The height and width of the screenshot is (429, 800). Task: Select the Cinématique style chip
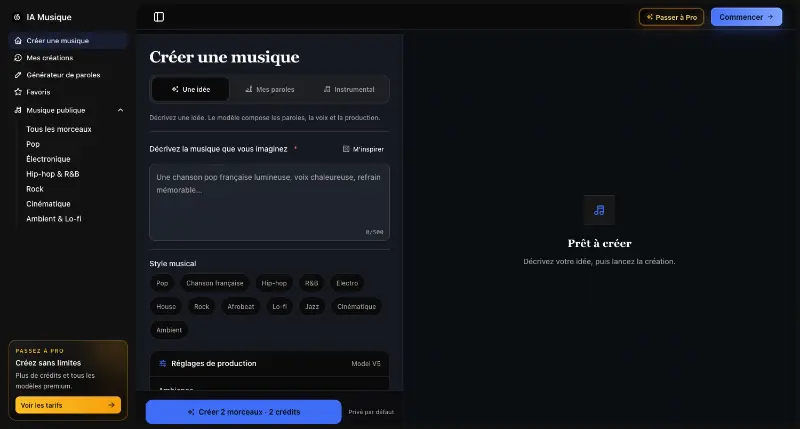coord(357,307)
